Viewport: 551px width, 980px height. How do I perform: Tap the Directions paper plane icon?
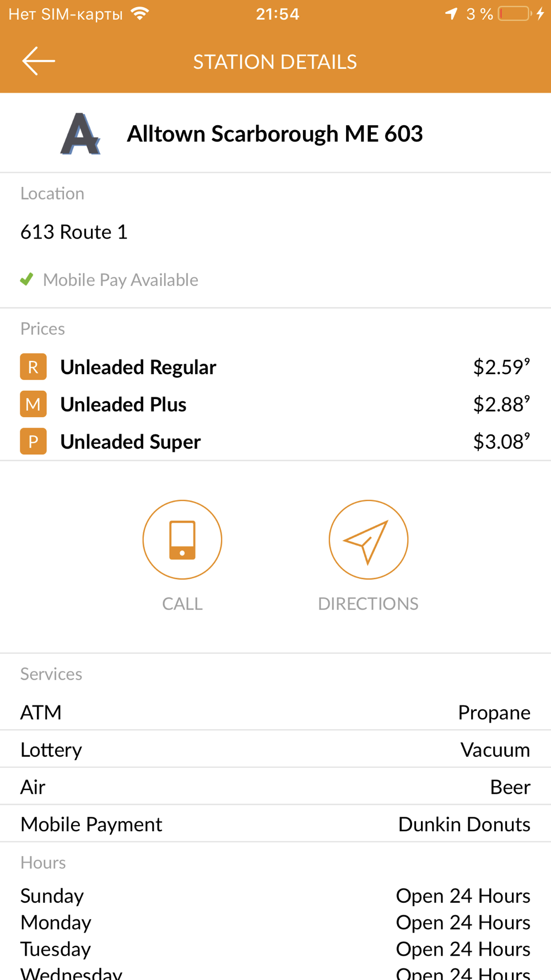(369, 540)
